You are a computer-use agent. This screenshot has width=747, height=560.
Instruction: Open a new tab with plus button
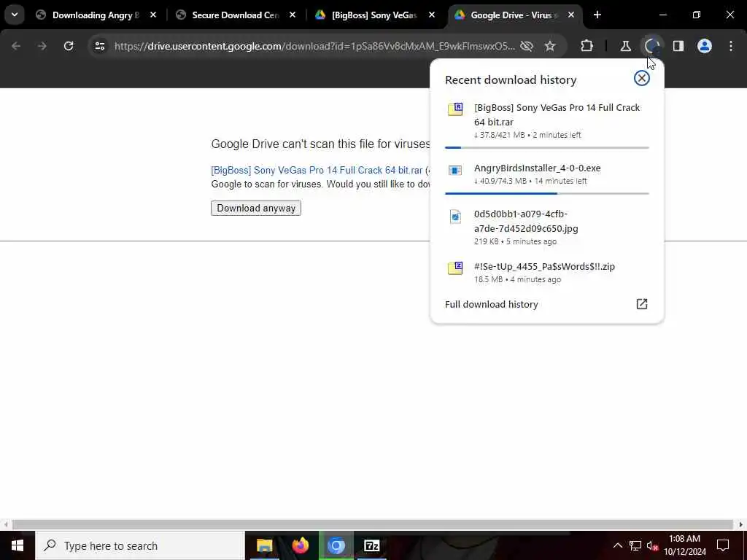point(597,15)
